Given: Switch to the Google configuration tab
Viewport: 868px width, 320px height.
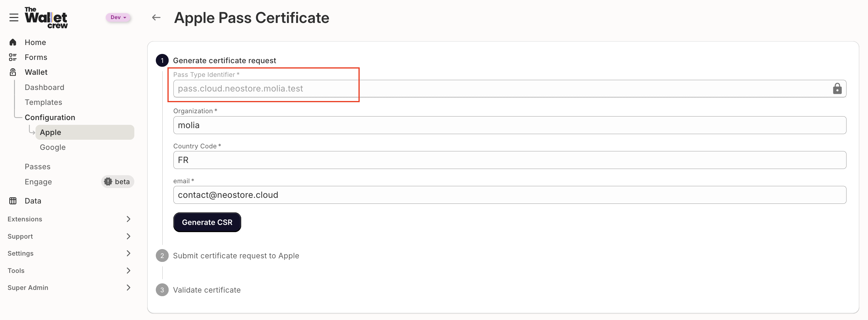Looking at the screenshot, I should coord(53,147).
